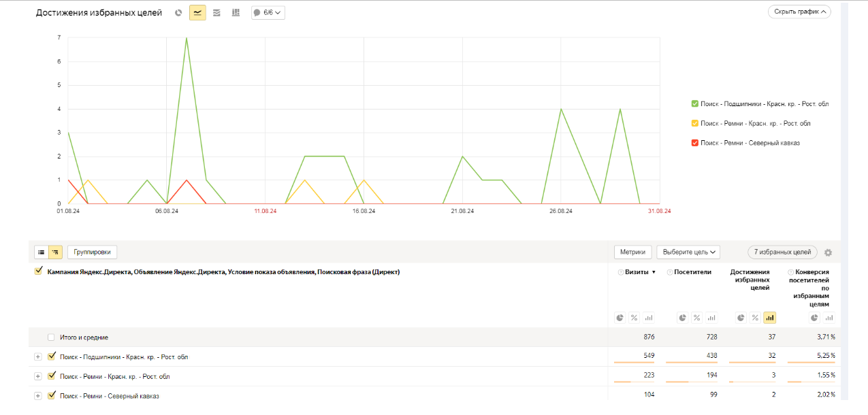Open table settings gear icon
Image resolution: width=868 pixels, height=415 pixels.
pyautogui.click(x=828, y=252)
